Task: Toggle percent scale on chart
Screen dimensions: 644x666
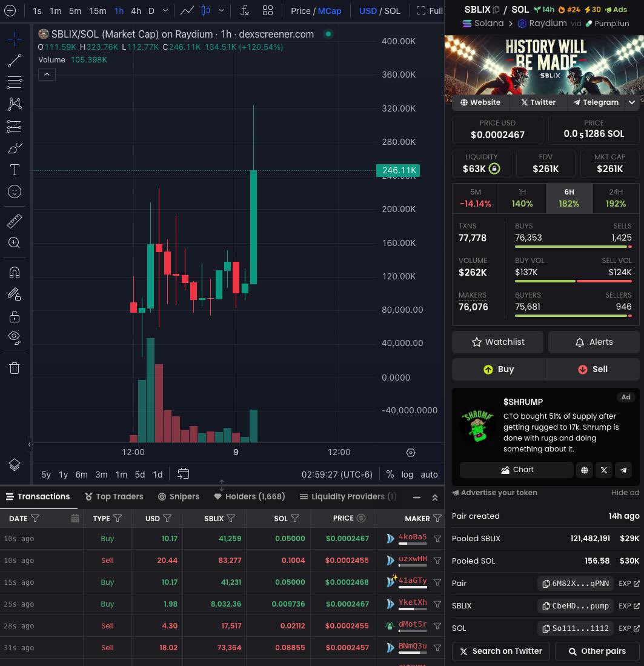Action: pos(390,475)
